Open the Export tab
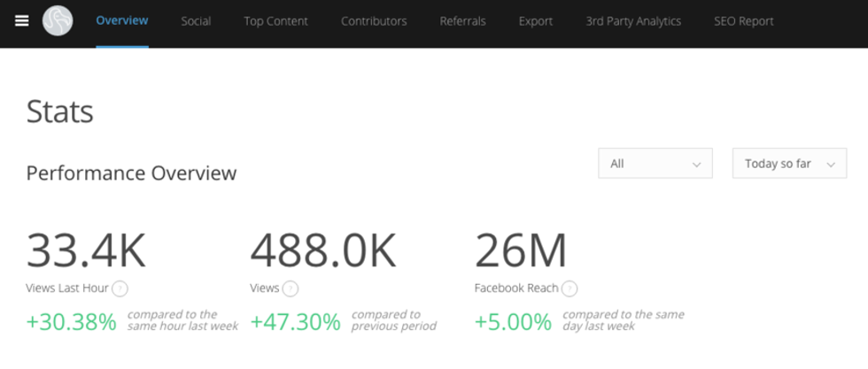 (x=536, y=21)
